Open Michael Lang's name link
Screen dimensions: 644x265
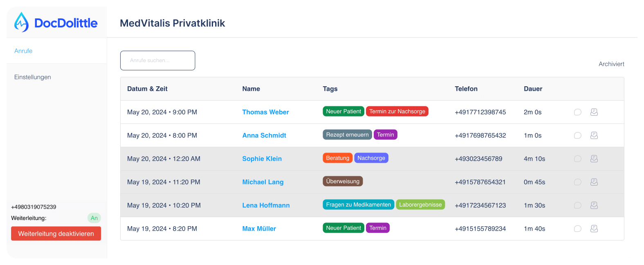coord(263,182)
